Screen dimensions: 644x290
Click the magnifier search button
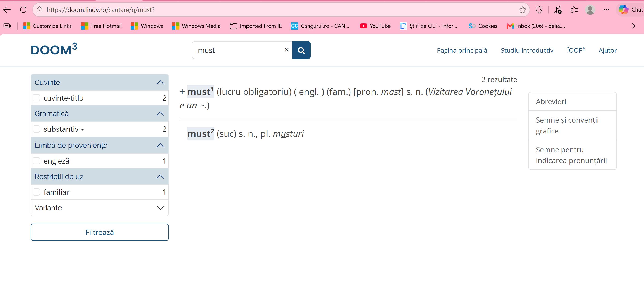coord(301,50)
